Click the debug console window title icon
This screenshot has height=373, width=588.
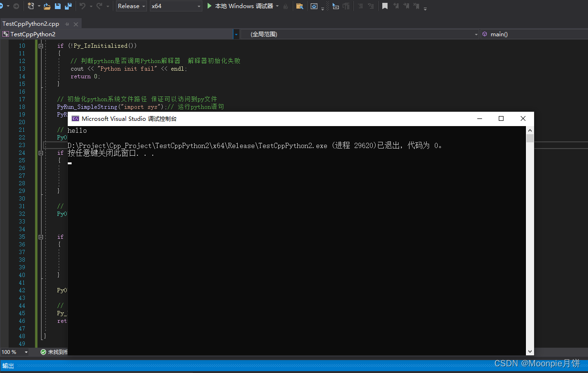click(x=75, y=119)
